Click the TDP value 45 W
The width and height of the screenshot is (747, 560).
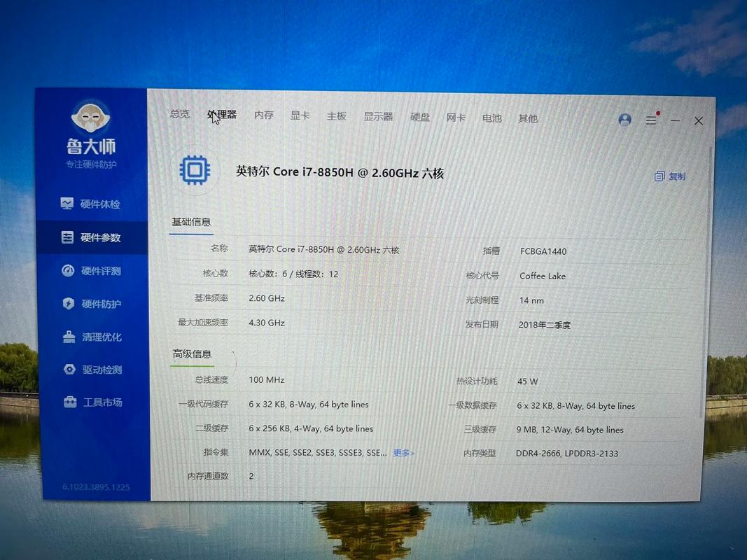click(527, 381)
